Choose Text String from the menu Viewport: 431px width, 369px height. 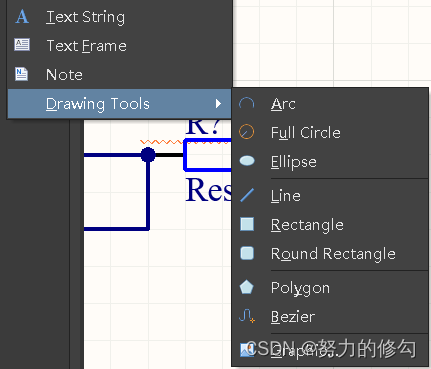120,16
